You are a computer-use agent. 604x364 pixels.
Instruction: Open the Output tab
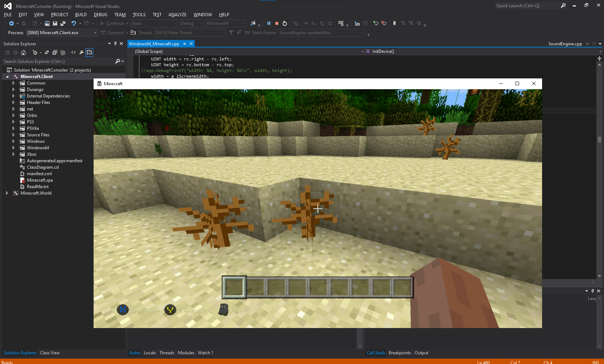tap(422, 353)
